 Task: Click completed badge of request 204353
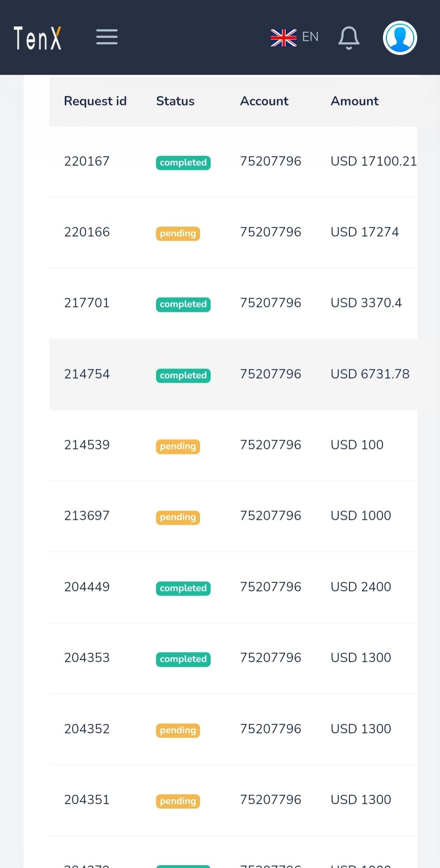[x=183, y=659]
